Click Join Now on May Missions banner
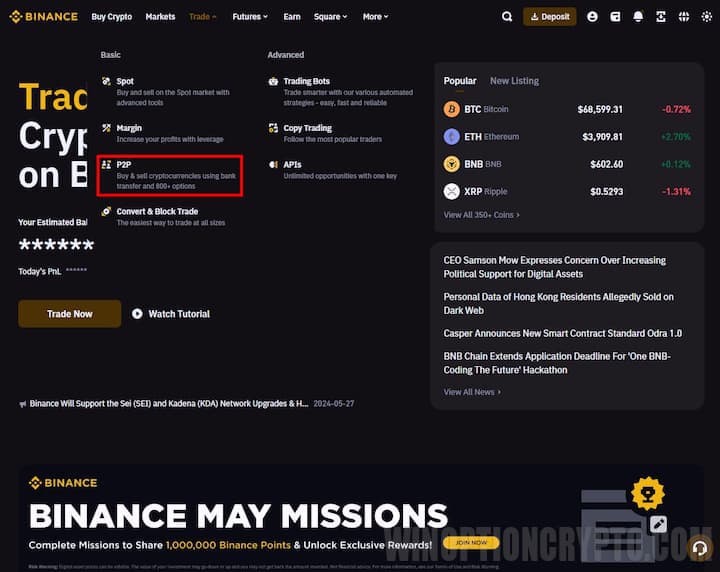The width and height of the screenshot is (720, 572). pos(470,543)
